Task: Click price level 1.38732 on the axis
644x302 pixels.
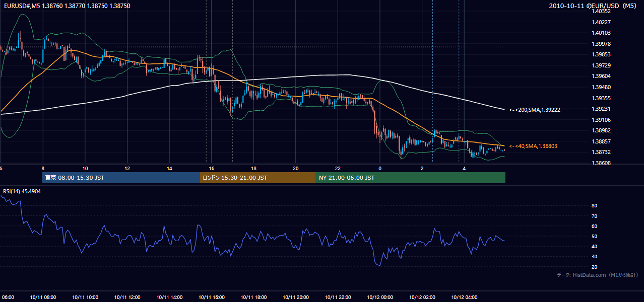Action: coord(601,152)
